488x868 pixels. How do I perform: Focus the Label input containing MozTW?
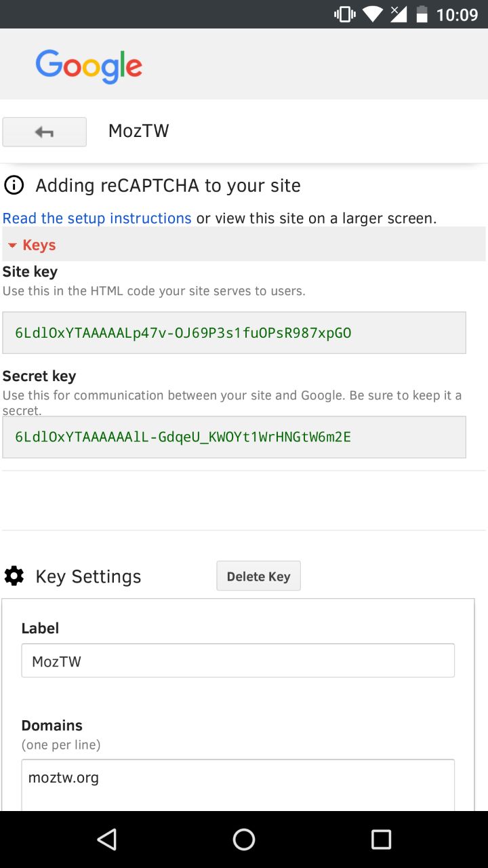click(x=238, y=660)
